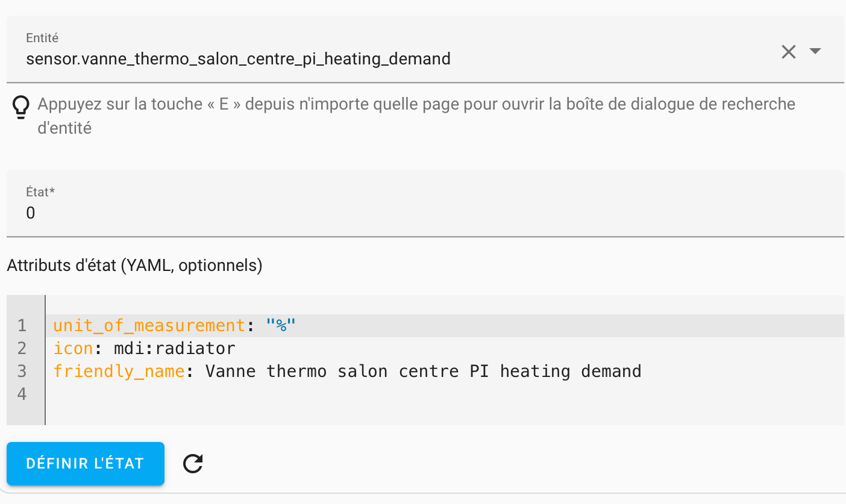Click the unit_of_measurement key in YAML
This screenshot has width=846, height=504.
coord(149,326)
